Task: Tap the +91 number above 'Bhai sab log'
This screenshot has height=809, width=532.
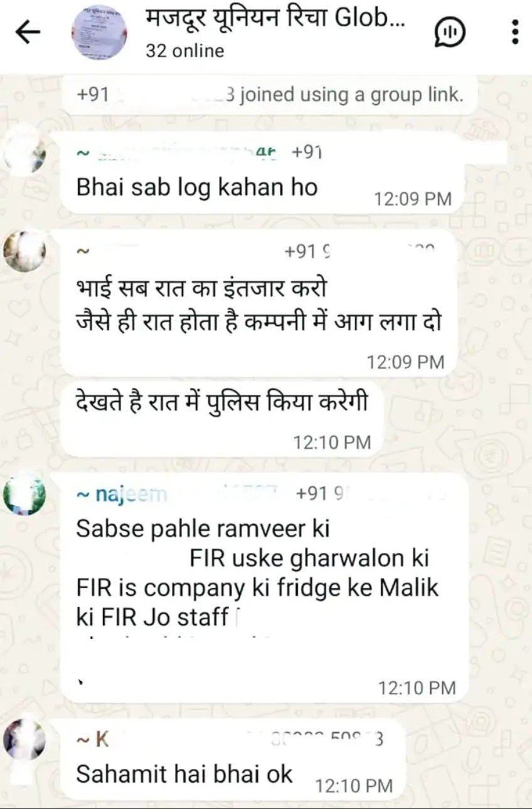Action: (x=307, y=152)
